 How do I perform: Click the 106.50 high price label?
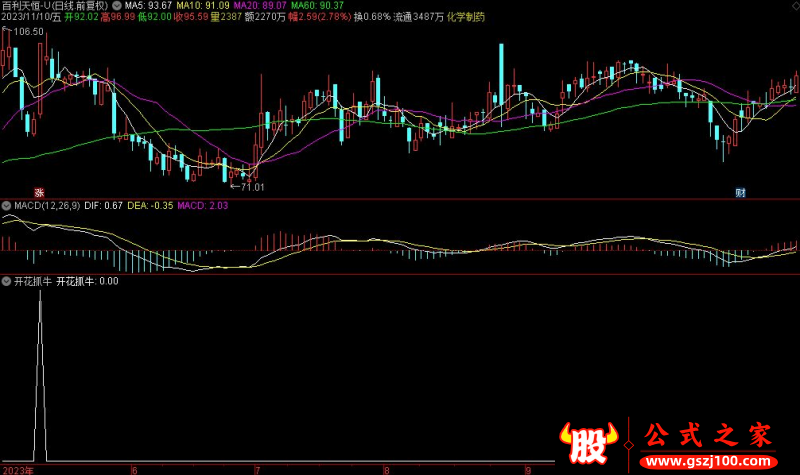click(28, 32)
